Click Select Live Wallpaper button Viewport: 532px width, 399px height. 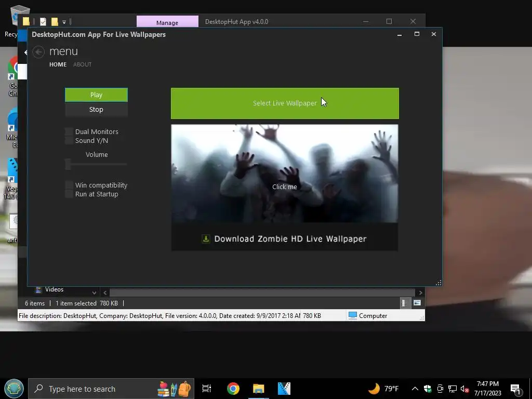pyautogui.click(x=285, y=103)
